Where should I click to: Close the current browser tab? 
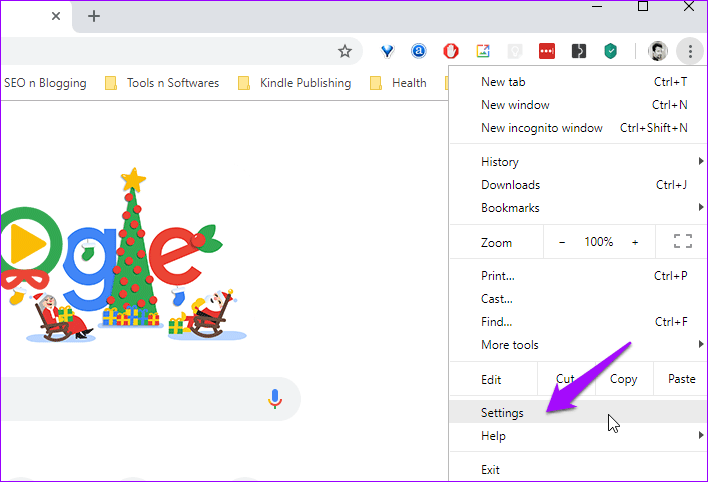point(56,16)
